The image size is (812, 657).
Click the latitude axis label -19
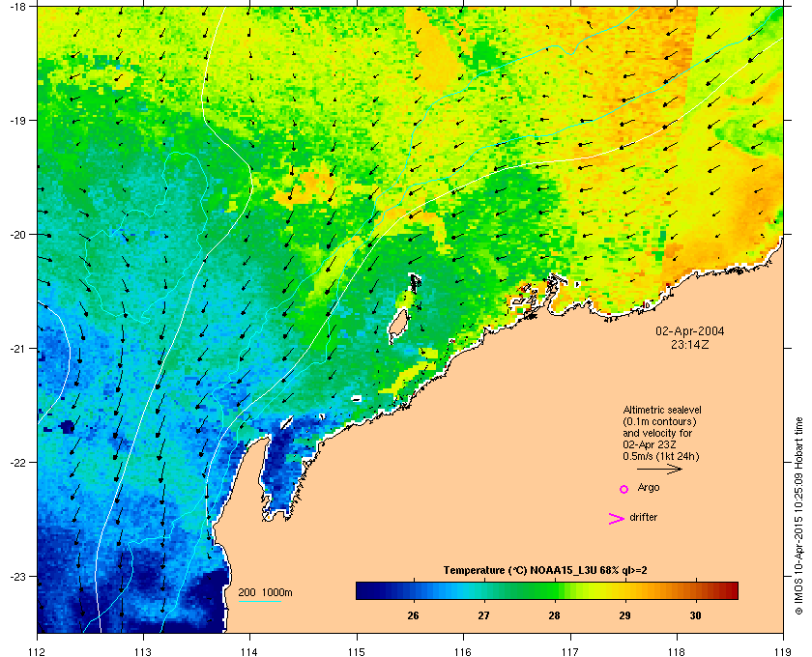point(17,120)
